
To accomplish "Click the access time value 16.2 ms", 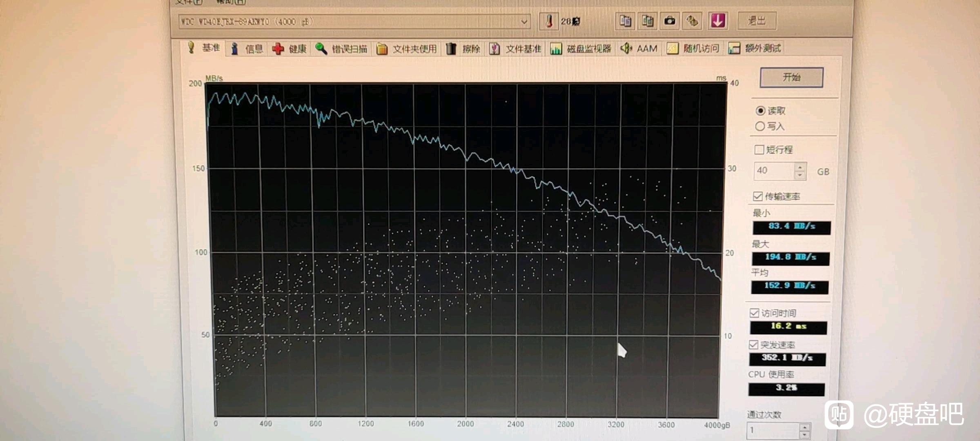I will point(788,327).
